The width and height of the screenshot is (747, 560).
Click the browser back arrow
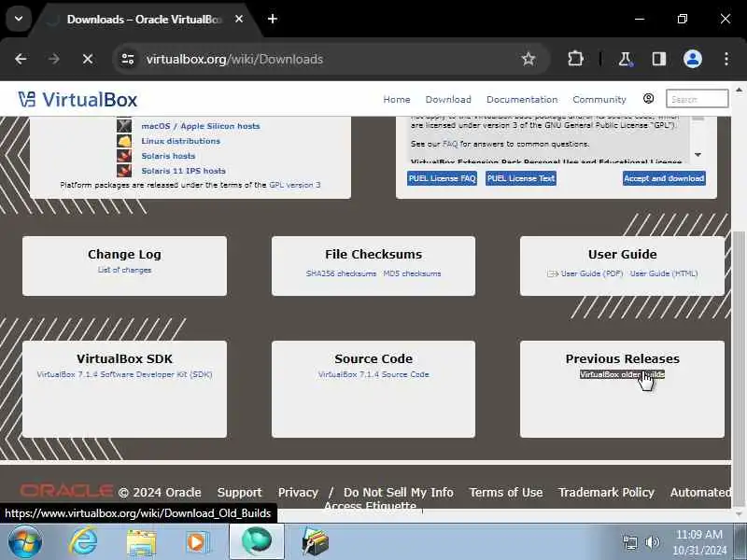pos(21,59)
